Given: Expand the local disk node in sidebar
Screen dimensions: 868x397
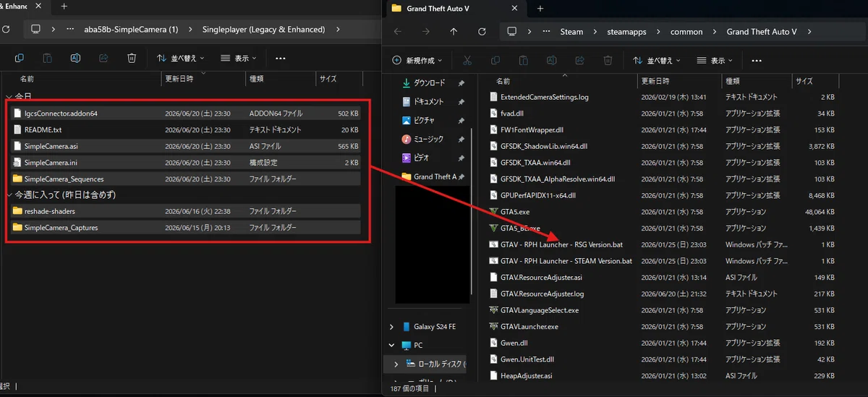Looking at the screenshot, I should 396,364.
